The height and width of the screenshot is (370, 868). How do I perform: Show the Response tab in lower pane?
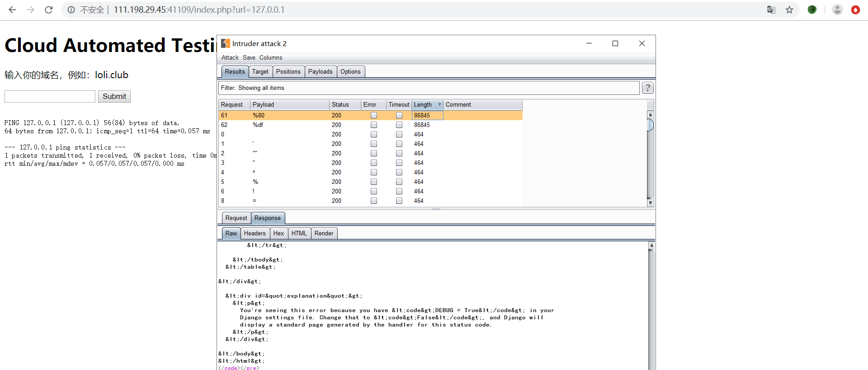pos(268,218)
